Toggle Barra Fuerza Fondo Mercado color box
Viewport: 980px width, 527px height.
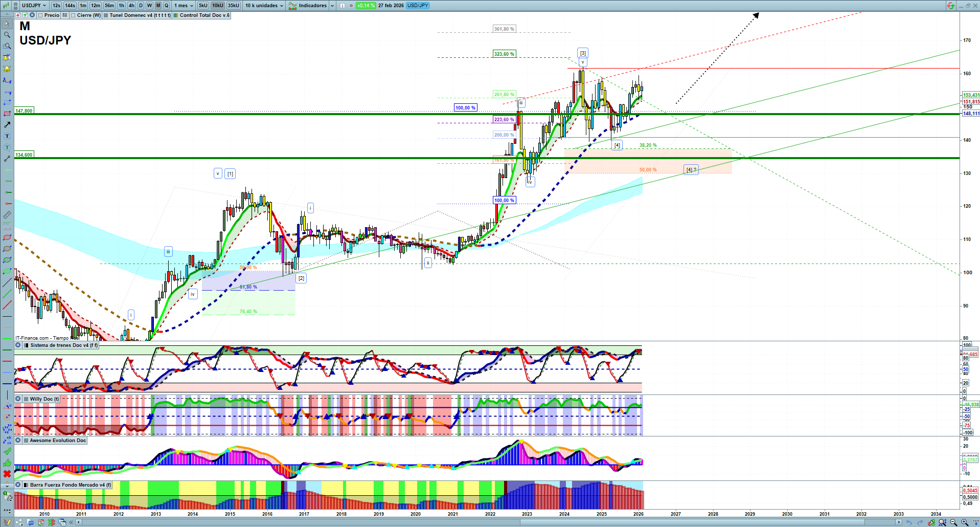tap(26, 485)
